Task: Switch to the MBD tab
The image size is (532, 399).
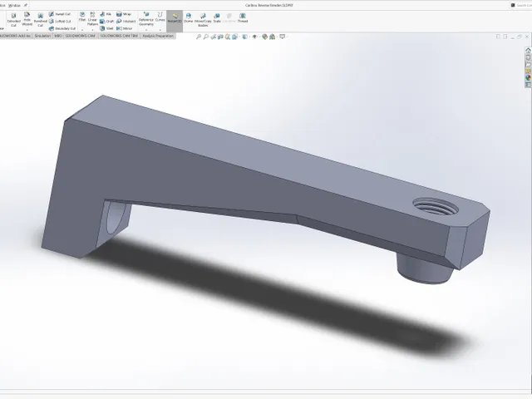Action: click(x=58, y=36)
